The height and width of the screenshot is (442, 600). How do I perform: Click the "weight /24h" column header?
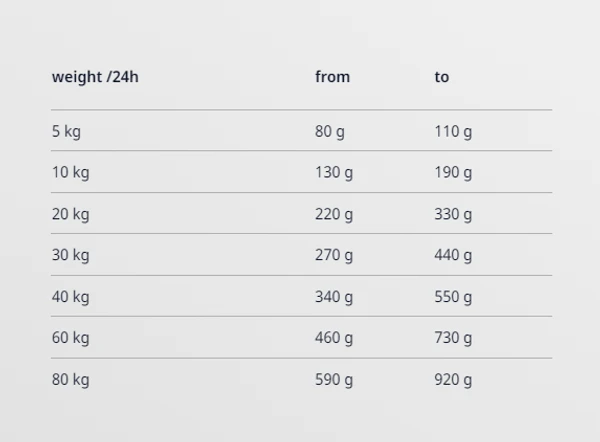(x=95, y=77)
